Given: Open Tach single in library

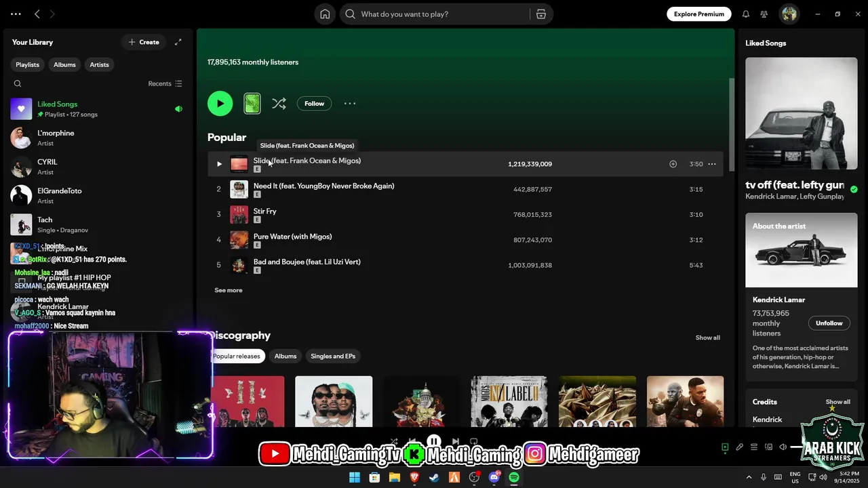Looking at the screenshot, I should click(x=98, y=224).
